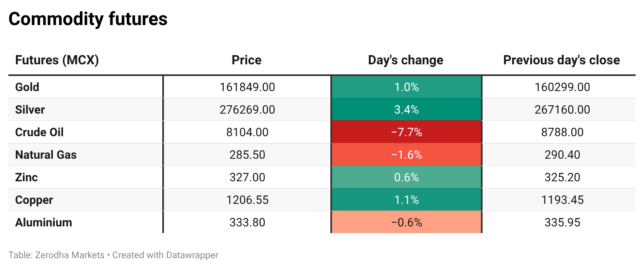Click the Crude Oil row label
Screen dimensions: 644x269
(x=39, y=132)
